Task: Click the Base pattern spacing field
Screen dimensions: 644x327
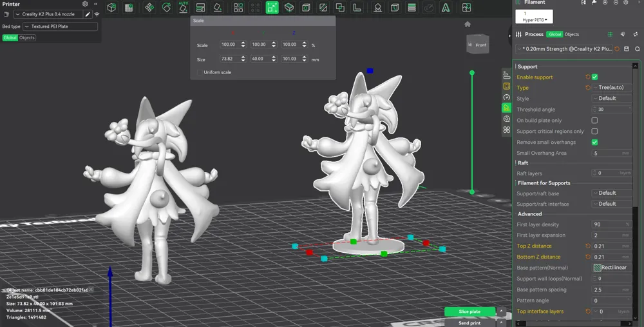Action: pyautogui.click(x=612, y=290)
